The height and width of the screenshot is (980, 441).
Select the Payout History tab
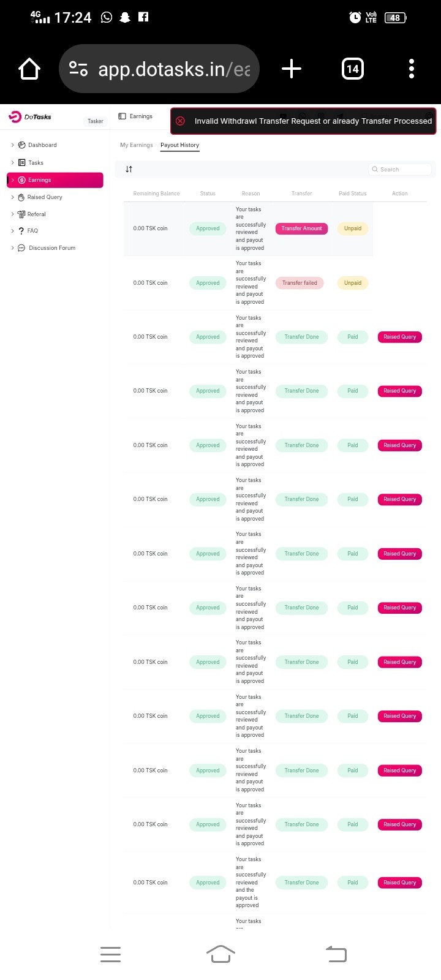click(180, 145)
